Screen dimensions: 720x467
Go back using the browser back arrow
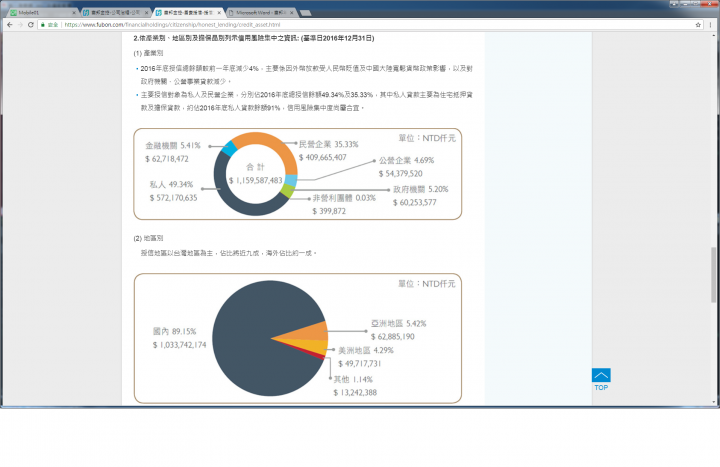click(10, 25)
